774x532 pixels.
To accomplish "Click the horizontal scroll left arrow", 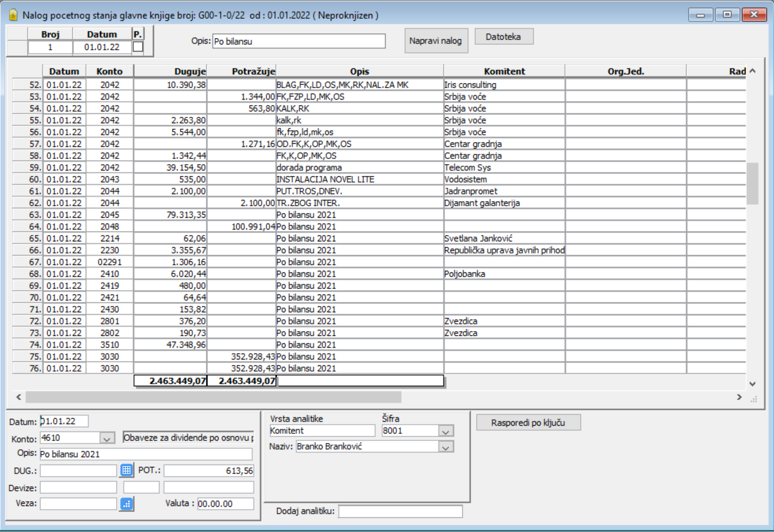I will point(19,397).
